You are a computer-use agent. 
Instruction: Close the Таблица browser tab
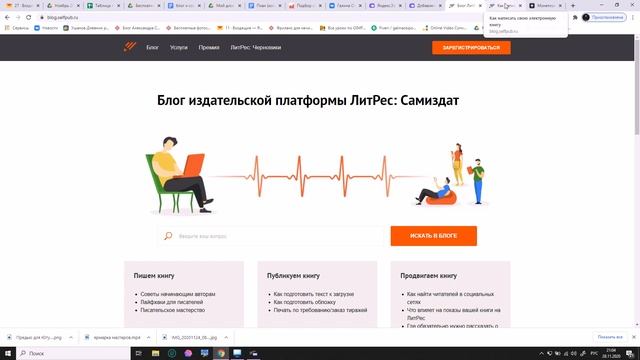pyautogui.click(x=119, y=6)
